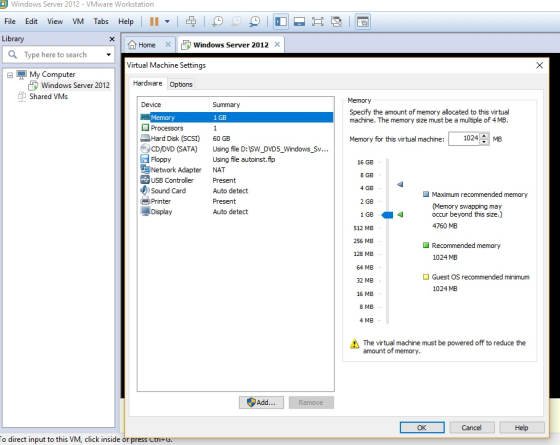The width and height of the screenshot is (560, 445).
Task: Close the Virtual Machine Settings dialog
Action: click(x=540, y=65)
